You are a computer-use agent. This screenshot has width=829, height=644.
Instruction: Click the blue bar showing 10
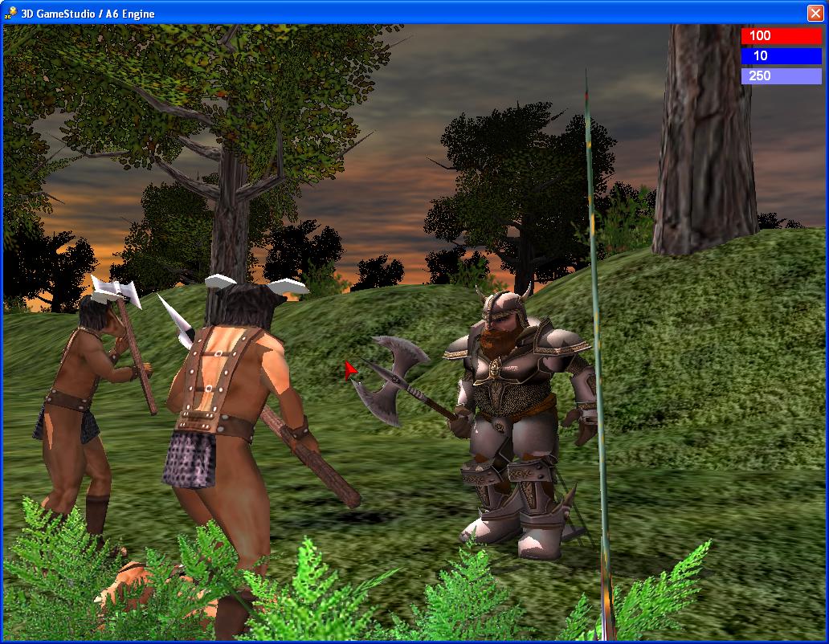pos(782,55)
